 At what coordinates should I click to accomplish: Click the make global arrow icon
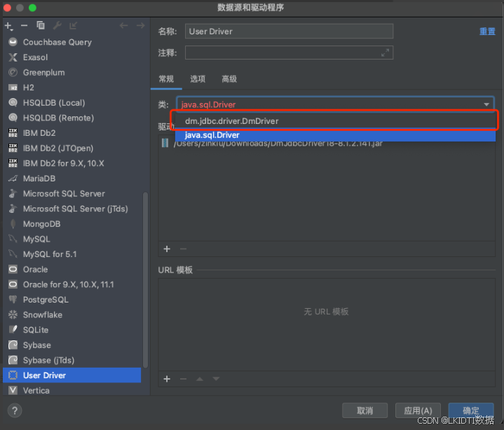[74, 25]
